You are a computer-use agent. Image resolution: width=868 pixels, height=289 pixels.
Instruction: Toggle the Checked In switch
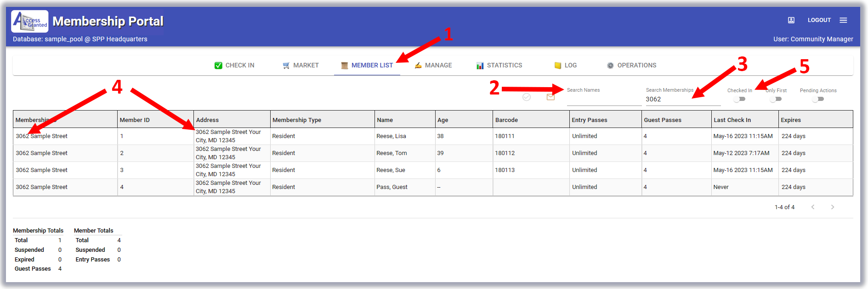(739, 99)
